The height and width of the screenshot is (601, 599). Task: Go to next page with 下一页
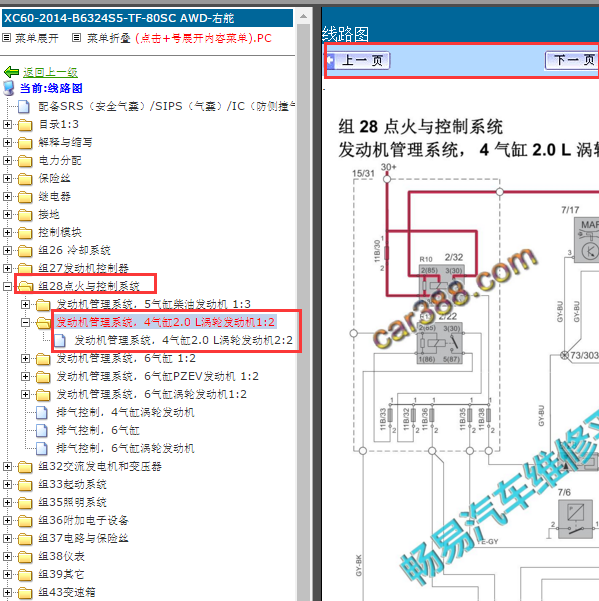coord(571,61)
